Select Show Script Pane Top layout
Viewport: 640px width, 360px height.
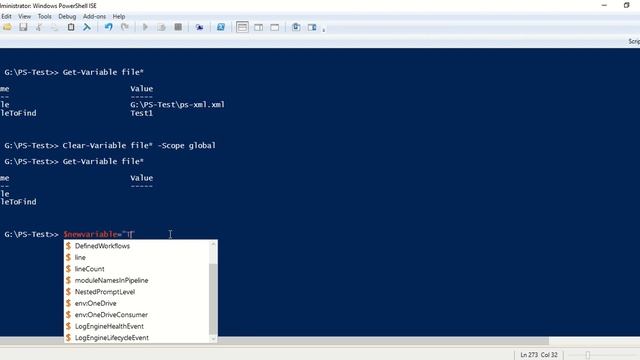pos(242,27)
